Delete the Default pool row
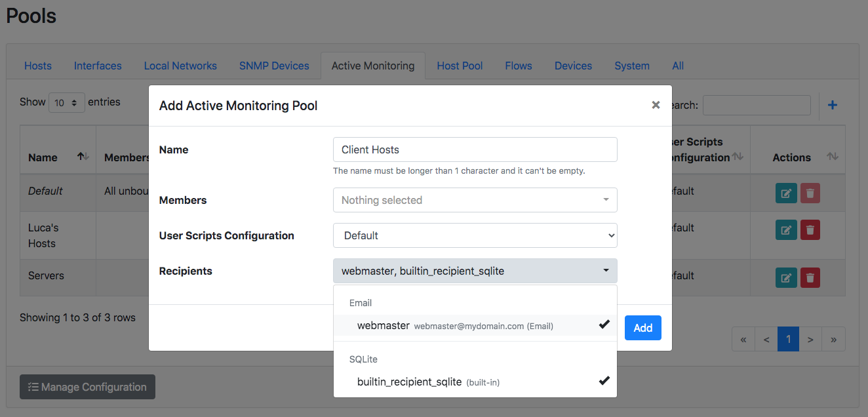868x417 pixels. click(x=810, y=193)
